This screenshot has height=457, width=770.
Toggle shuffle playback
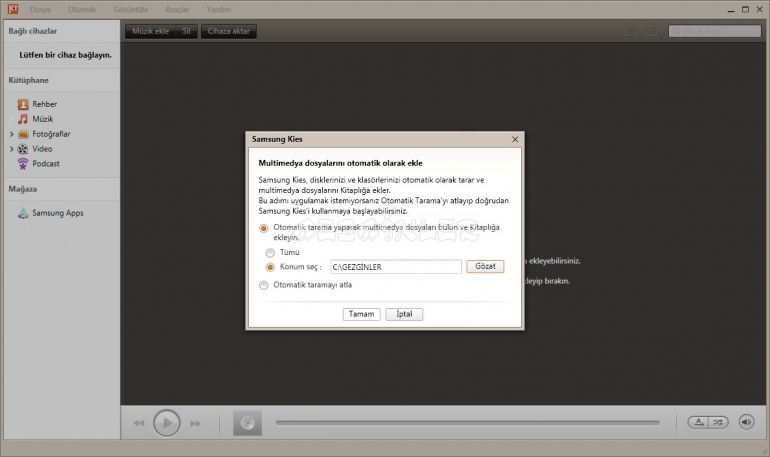[718, 422]
